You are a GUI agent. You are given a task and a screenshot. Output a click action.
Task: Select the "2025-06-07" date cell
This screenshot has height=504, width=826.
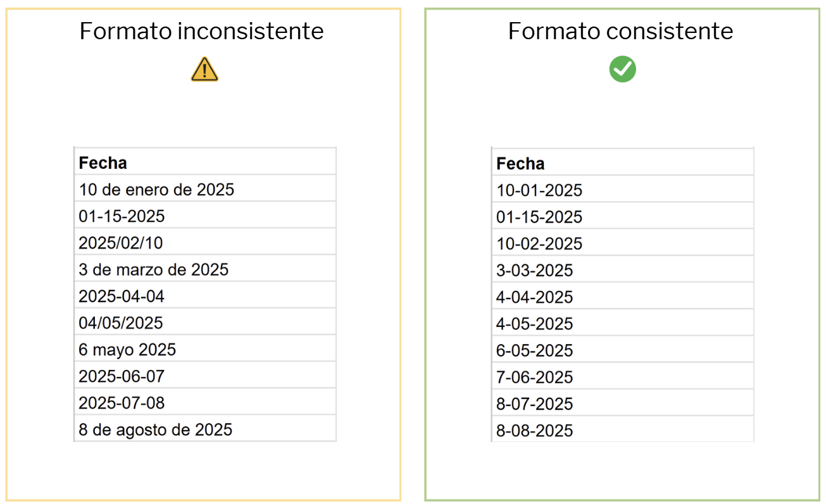(122, 376)
